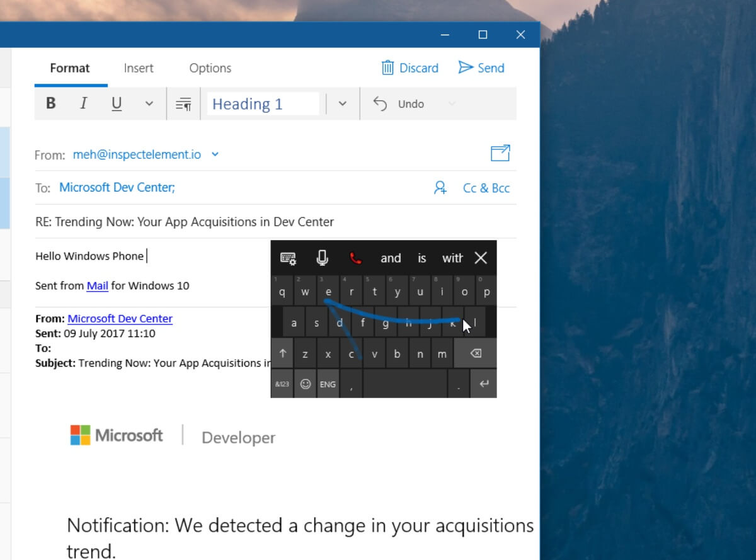Open message in new window icon
Image resolution: width=756 pixels, height=560 pixels.
(500, 153)
